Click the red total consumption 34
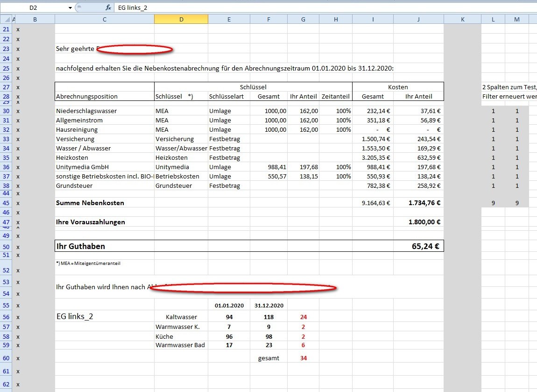The height and width of the screenshot is (392, 537). [x=304, y=358]
